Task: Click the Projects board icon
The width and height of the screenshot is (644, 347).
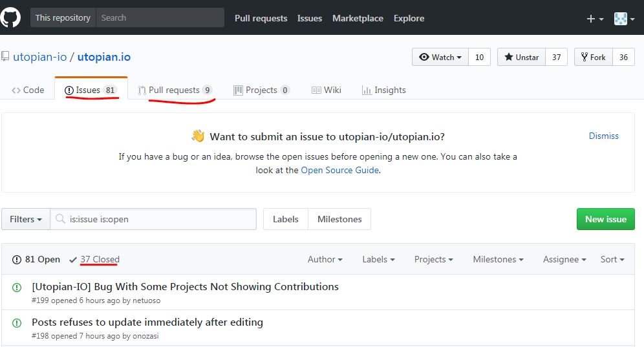Action: point(238,90)
